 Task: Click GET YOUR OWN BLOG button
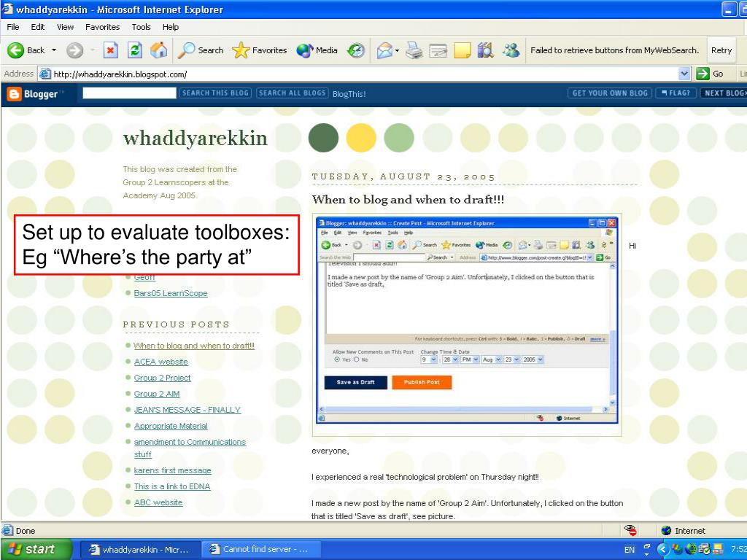[x=610, y=93]
